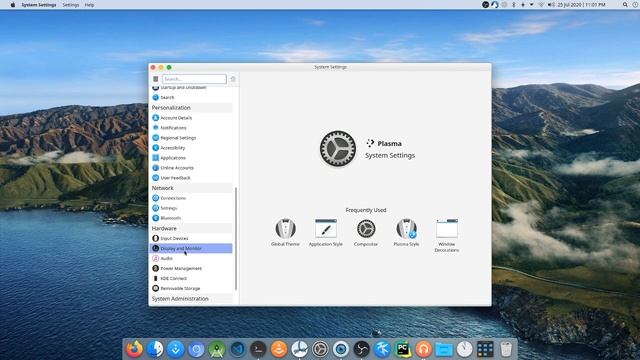Viewport: 640px width, 360px height.
Task: Open the blue folder in the dock
Action: point(444,349)
